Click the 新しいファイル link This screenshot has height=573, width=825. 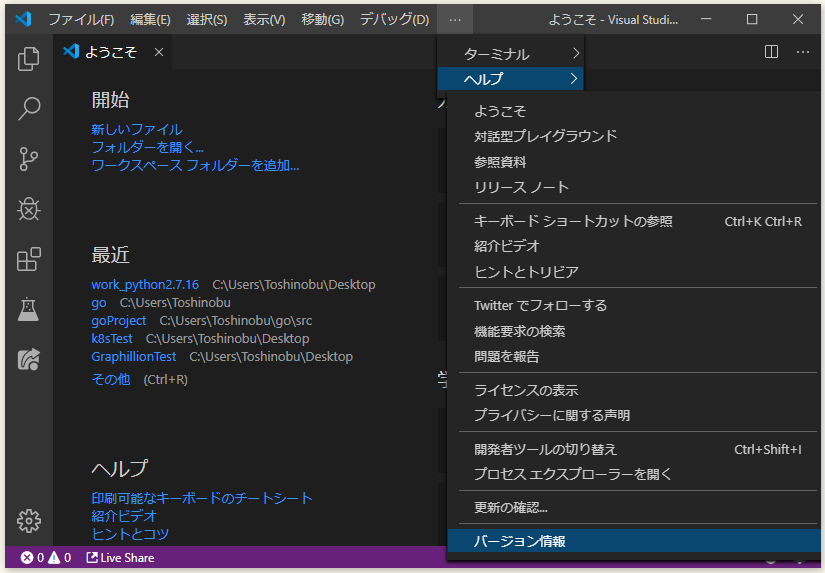coord(137,129)
